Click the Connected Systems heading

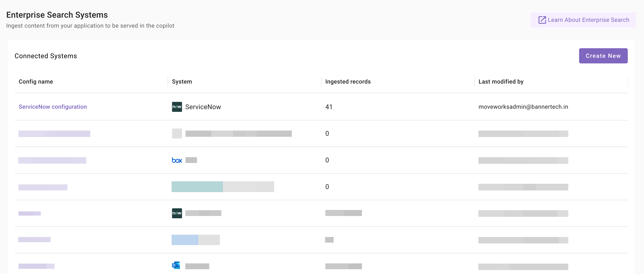tap(46, 56)
